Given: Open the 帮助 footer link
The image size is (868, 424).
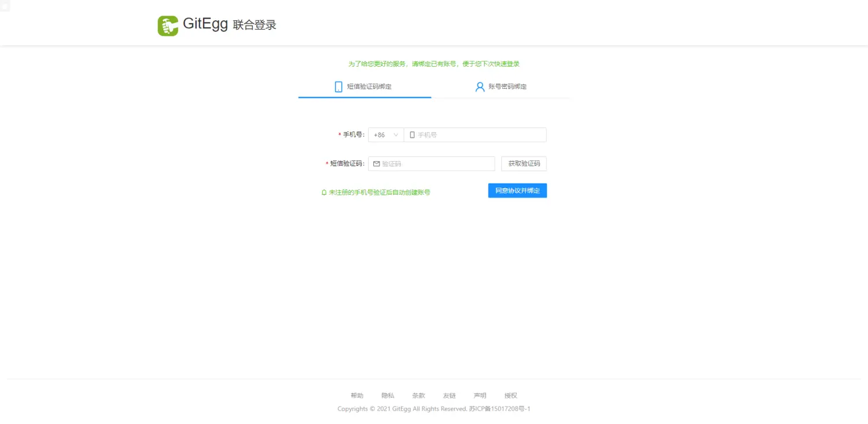Looking at the screenshot, I should [x=357, y=396].
